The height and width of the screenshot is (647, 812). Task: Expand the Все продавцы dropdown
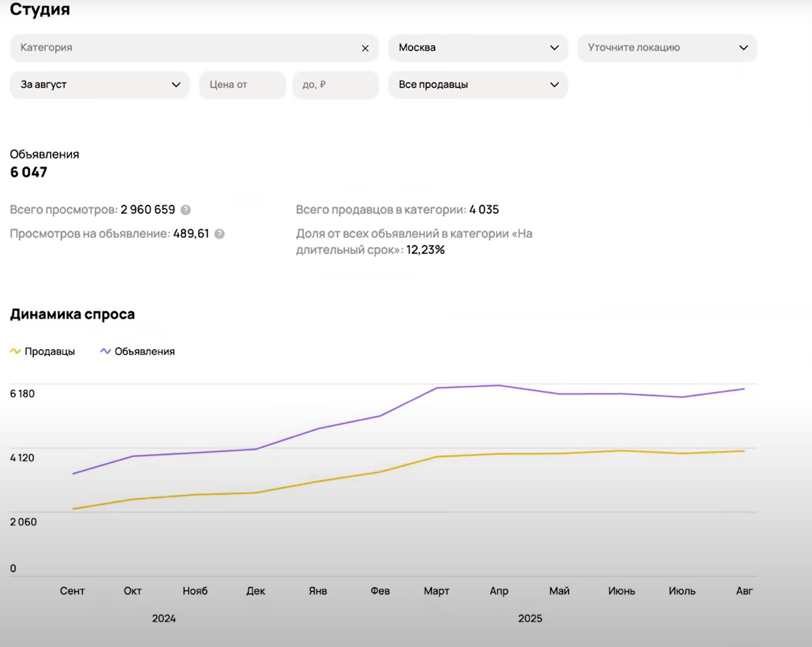click(477, 85)
